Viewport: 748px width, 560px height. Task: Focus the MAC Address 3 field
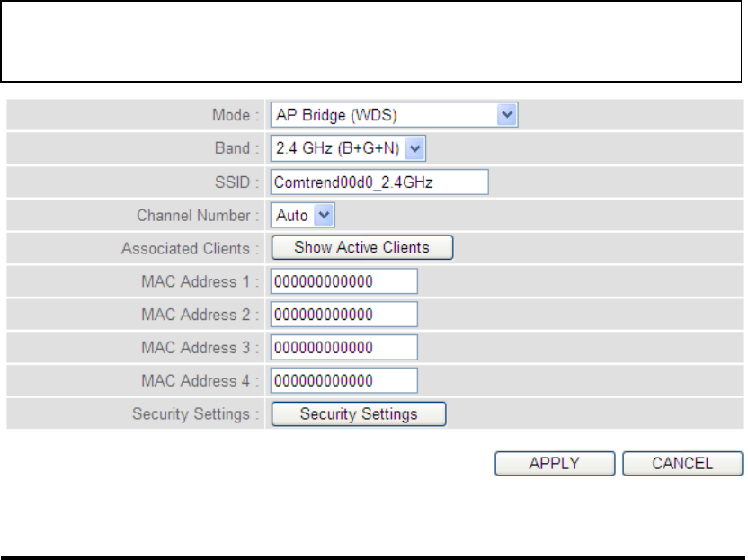click(x=344, y=347)
